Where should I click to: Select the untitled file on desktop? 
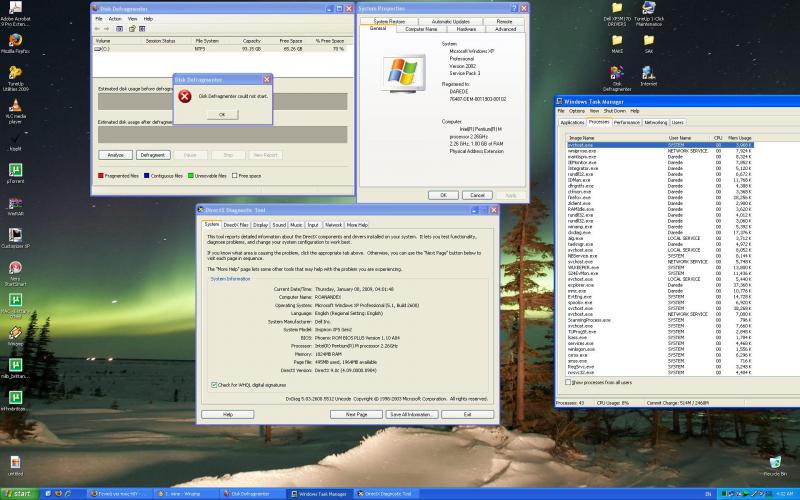pyautogui.click(x=15, y=462)
